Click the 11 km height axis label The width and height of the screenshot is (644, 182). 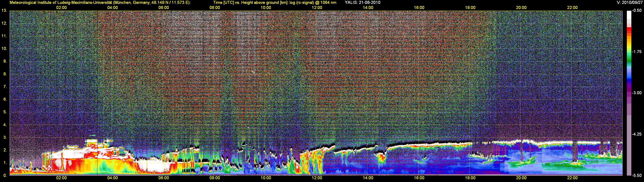tap(4, 36)
